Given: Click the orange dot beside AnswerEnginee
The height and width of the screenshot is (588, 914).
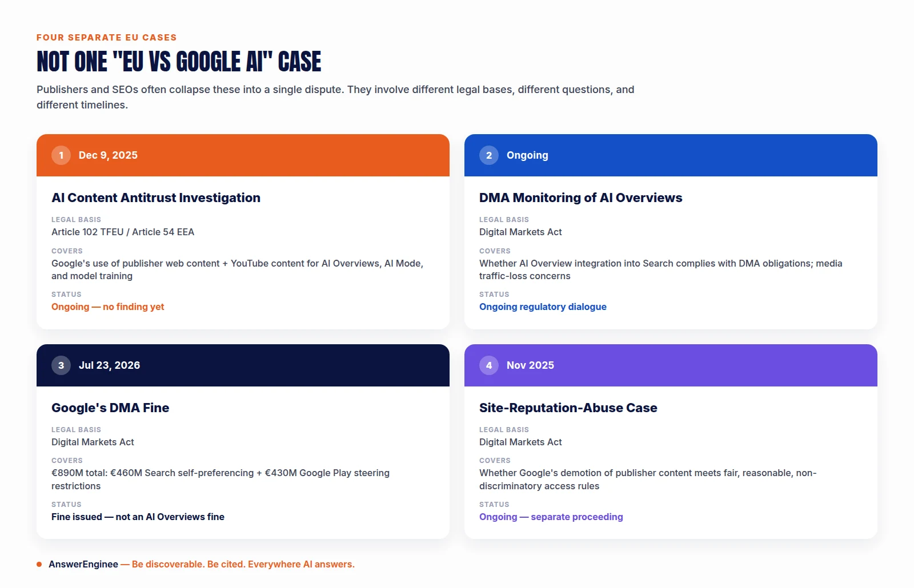Looking at the screenshot, I should 39,565.
